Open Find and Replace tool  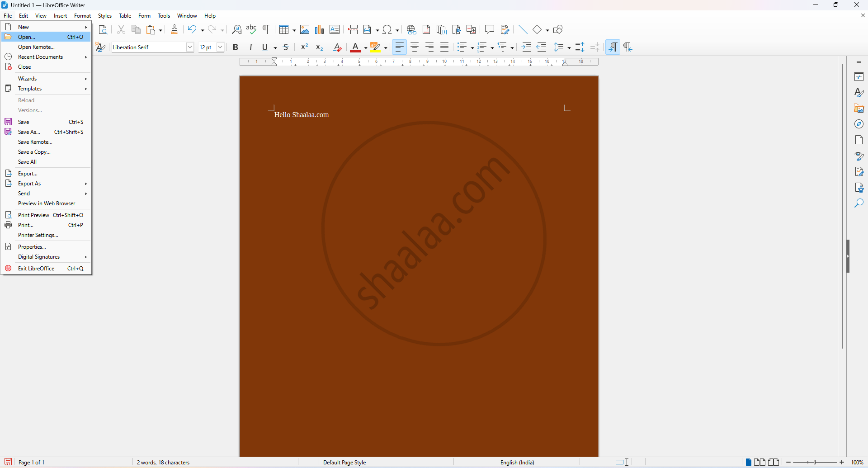point(236,30)
